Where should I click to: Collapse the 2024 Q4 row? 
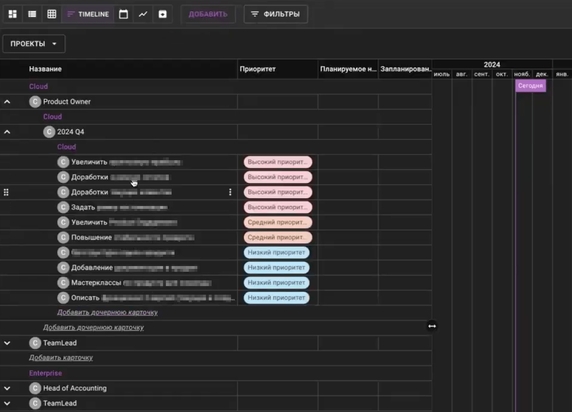(x=7, y=132)
